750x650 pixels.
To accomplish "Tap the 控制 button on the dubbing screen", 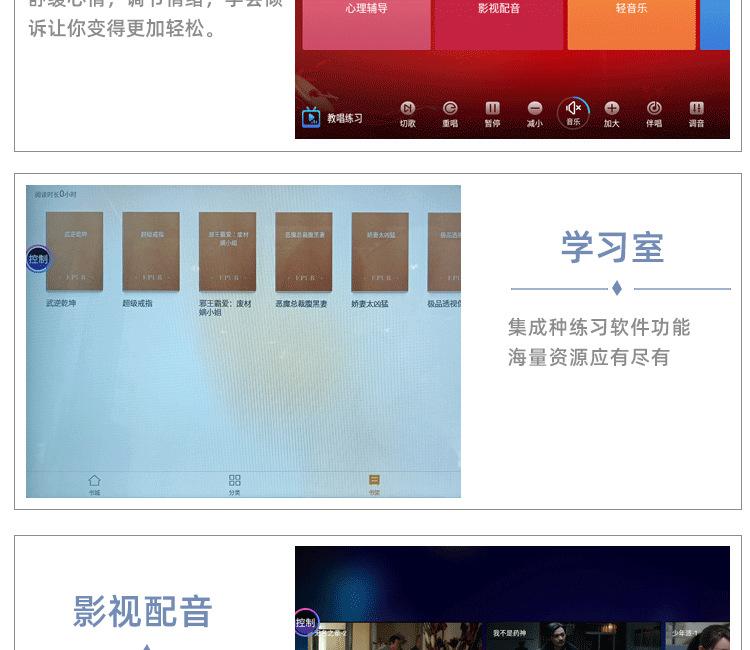I will pos(306,622).
